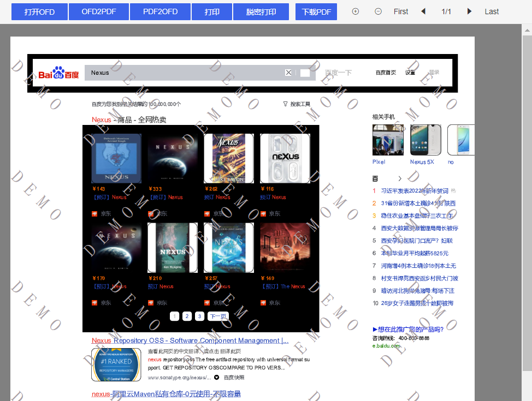Screen dimensions: 532x401
Task: Open the Nexus 5X text link
Action: (x=422, y=162)
